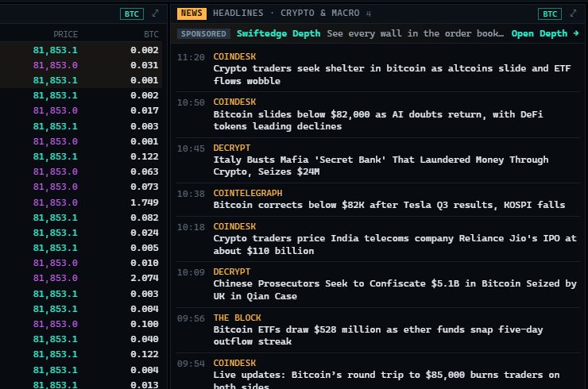Click the BTC symbol badge on trades panel
The image size is (588, 389).
[x=132, y=13]
